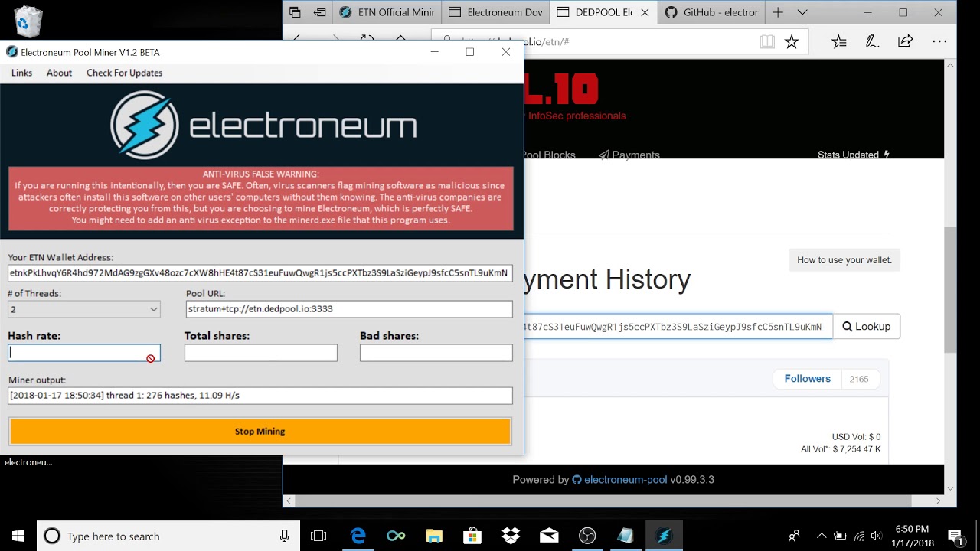980x551 pixels.
Task: Open the Edge favorites hub icon
Action: coord(839,41)
